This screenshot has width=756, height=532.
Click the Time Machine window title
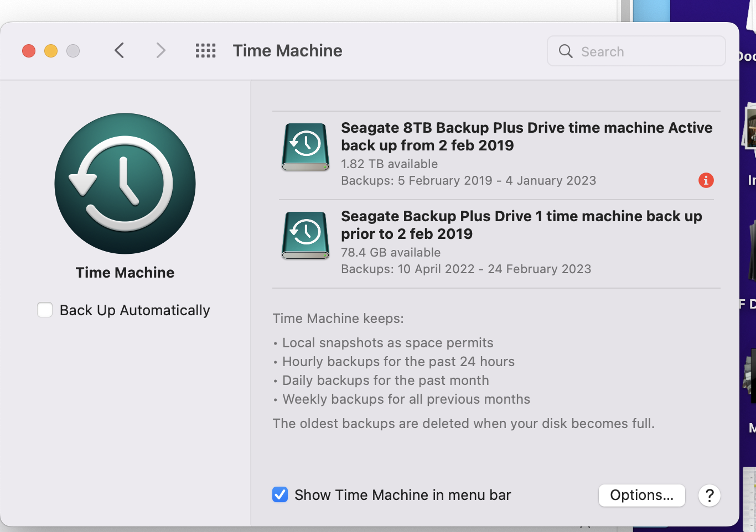(288, 51)
